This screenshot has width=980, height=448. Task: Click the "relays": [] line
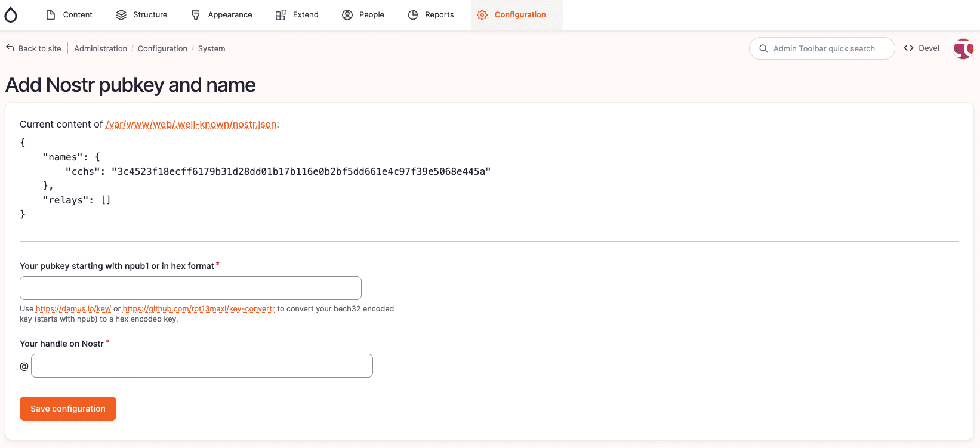[77, 200]
